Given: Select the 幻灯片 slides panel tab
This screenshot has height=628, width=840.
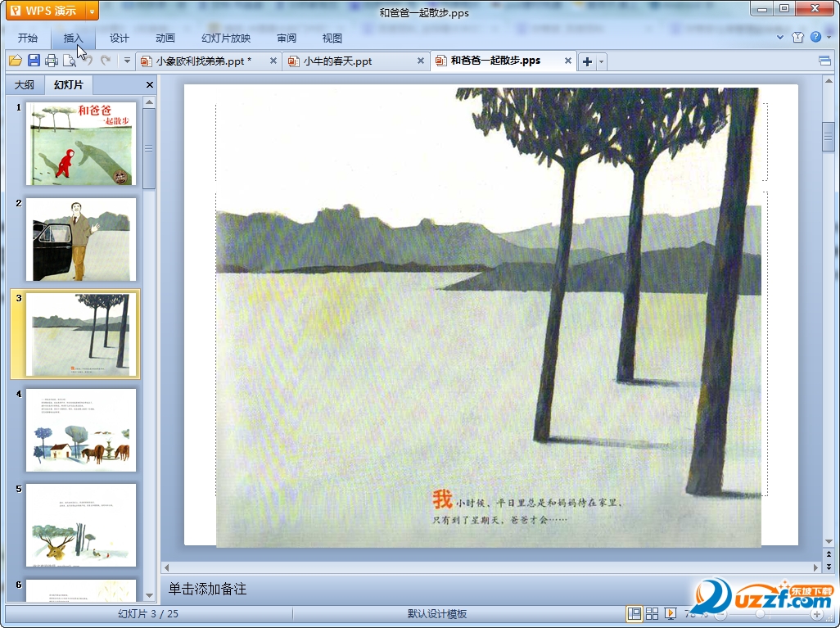Looking at the screenshot, I should 69,84.
